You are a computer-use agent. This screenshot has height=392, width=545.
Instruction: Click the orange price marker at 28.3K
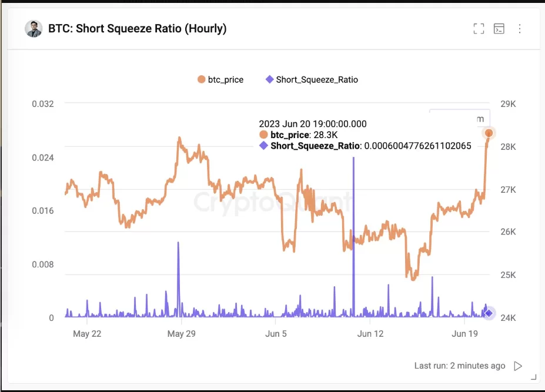pyautogui.click(x=489, y=133)
